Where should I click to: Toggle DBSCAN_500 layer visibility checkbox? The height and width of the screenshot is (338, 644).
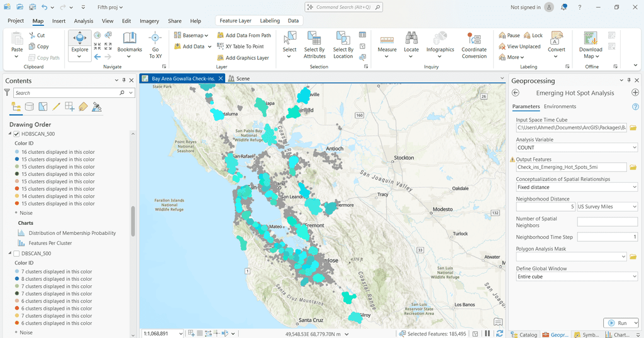click(16, 254)
